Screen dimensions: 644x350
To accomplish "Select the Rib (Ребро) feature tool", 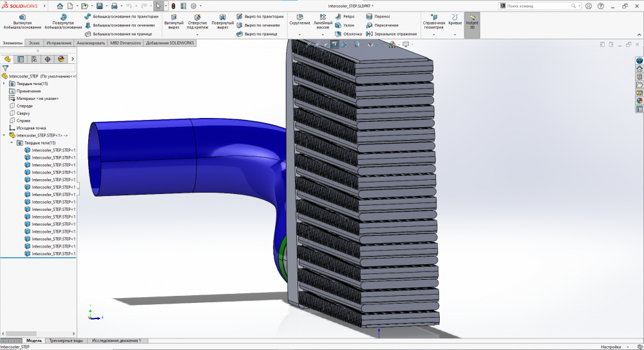I will (345, 17).
